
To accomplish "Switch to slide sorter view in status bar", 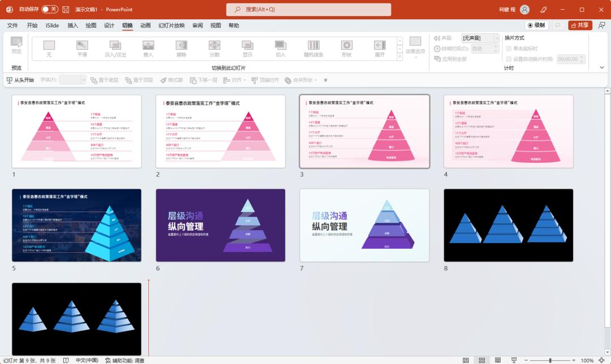I will 481,359.
